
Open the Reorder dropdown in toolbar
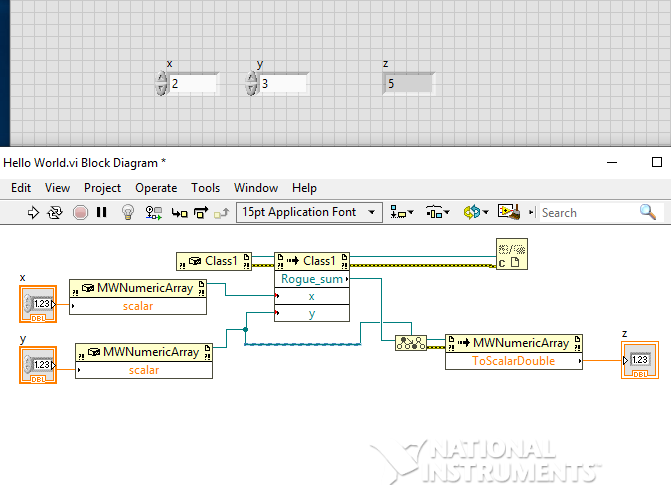tap(476, 212)
